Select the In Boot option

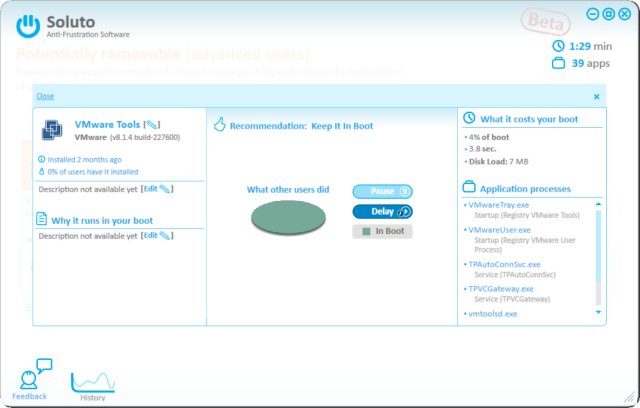(x=382, y=231)
